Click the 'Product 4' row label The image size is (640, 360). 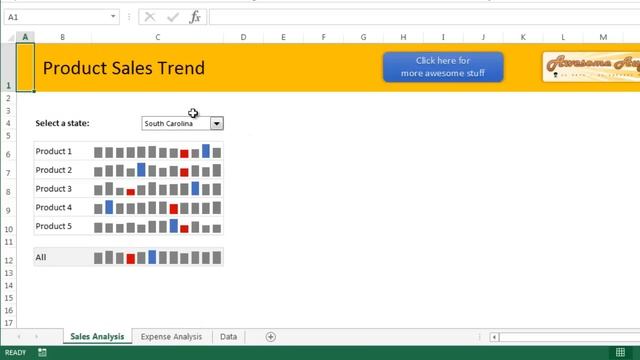tap(53, 207)
